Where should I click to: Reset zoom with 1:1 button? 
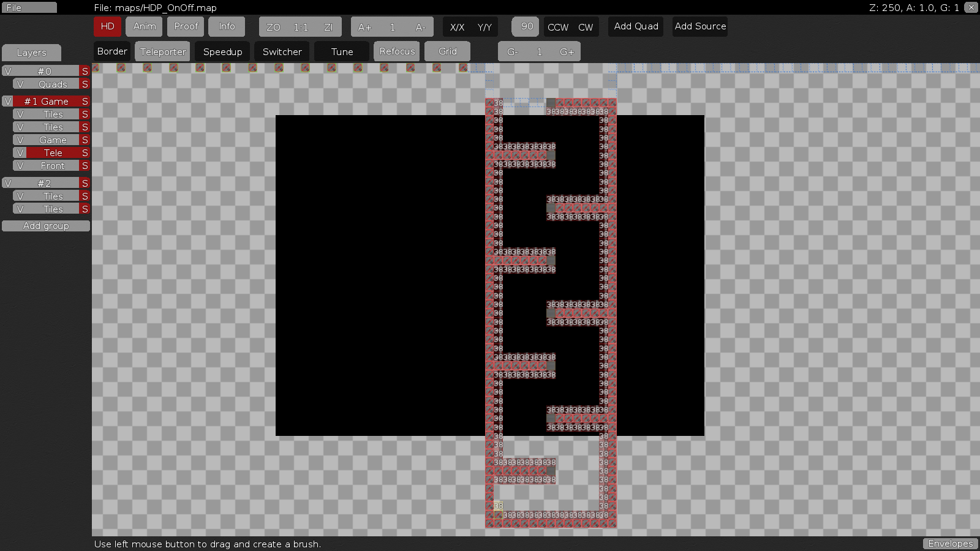tap(301, 27)
